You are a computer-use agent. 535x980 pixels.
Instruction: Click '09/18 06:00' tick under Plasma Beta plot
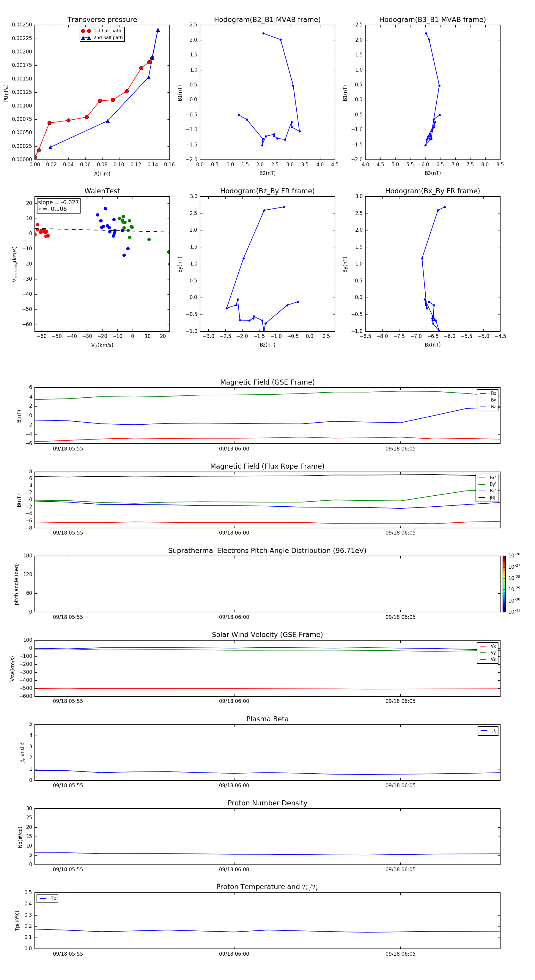tap(234, 785)
